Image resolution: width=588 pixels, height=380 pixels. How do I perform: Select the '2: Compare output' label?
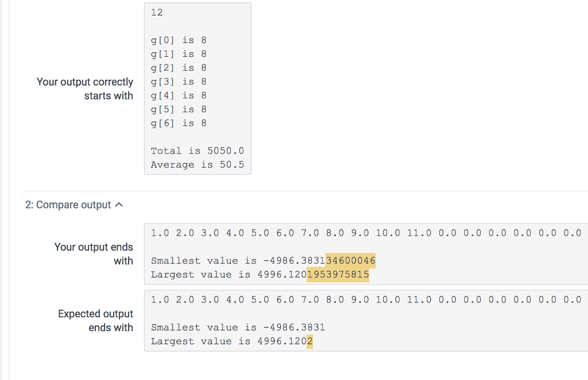pyautogui.click(x=68, y=204)
